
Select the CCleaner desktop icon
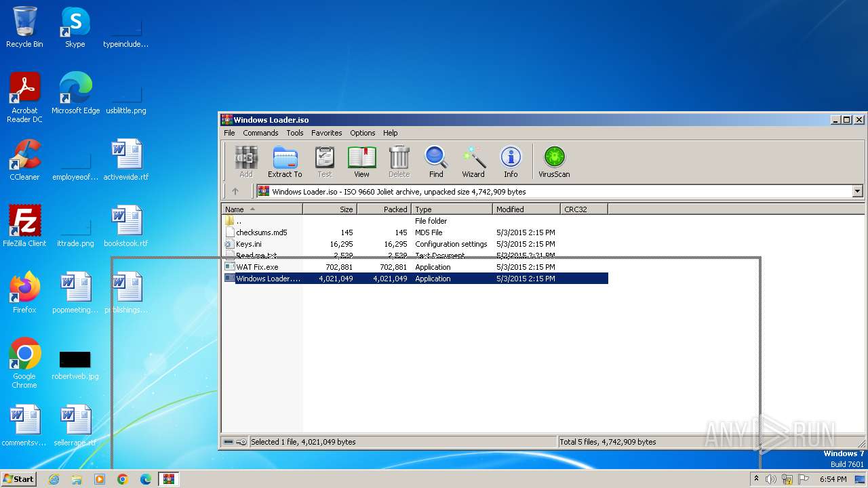(24, 160)
